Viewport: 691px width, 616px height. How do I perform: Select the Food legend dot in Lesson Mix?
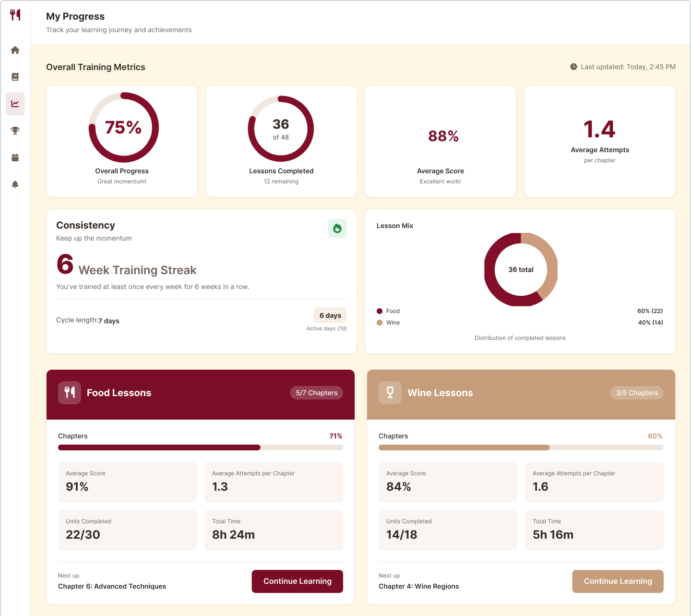pos(380,311)
